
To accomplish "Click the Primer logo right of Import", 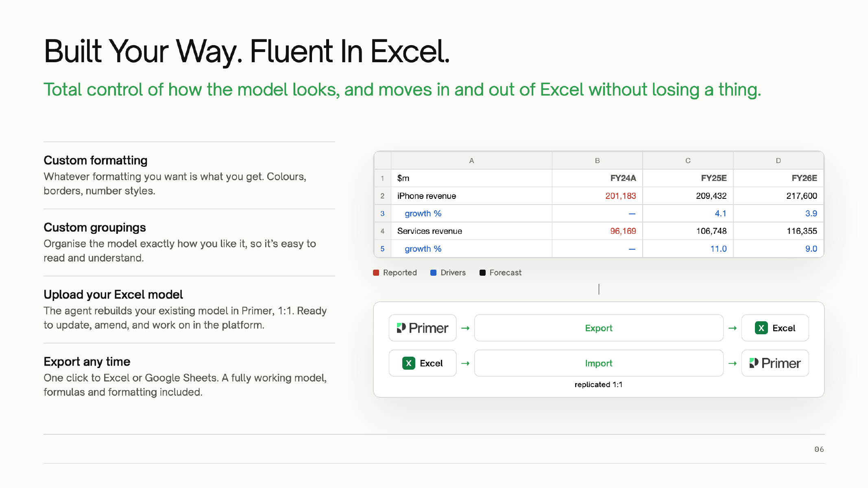I will click(775, 363).
